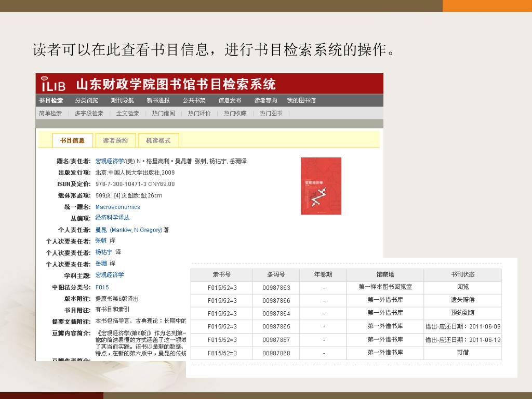Click the 预约到馆 status cell
Image resolution: width=532 pixels, height=399 pixels.
click(x=462, y=313)
